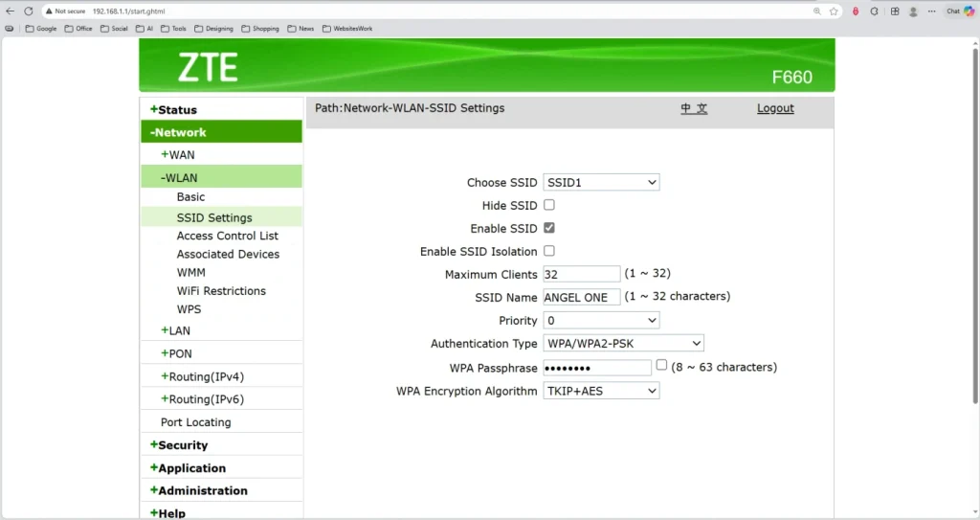980x520 pixels.
Task: Open Access Control List in sidebar
Action: [227, 236]
